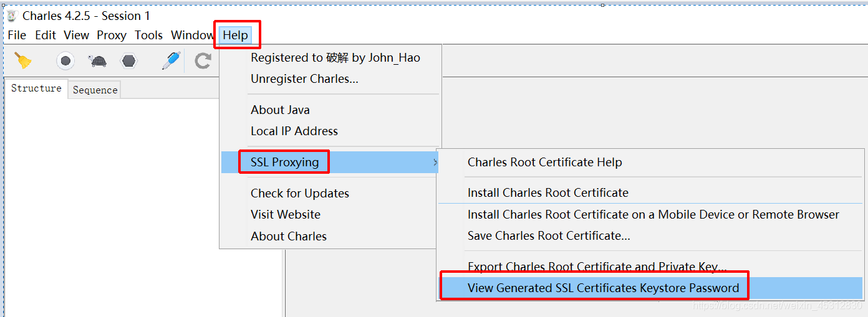The height and width of the screenshot is (317, 868).
Task: Toggle recording with the record button icon
Action: (65, 61)
